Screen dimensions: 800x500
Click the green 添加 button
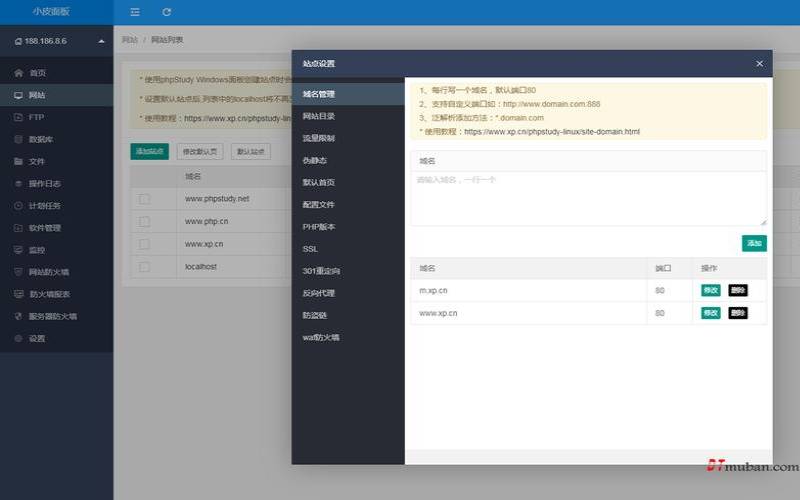point(754,243)
